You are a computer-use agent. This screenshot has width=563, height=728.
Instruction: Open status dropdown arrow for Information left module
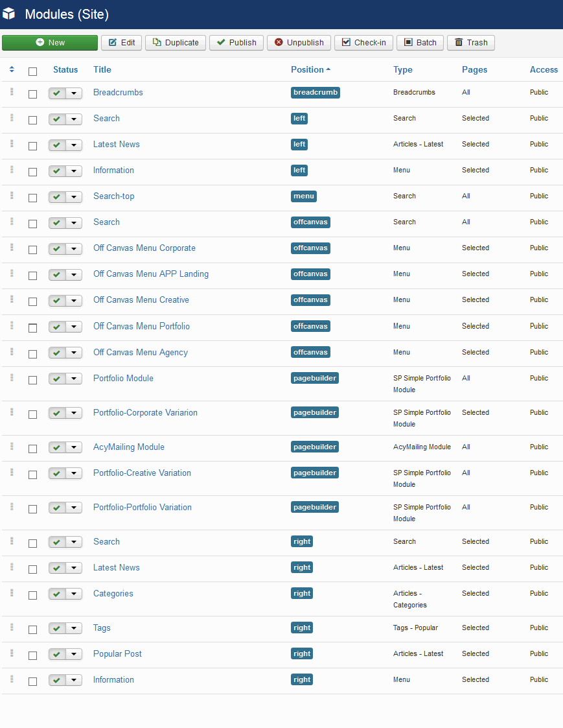tap(74, 171)
